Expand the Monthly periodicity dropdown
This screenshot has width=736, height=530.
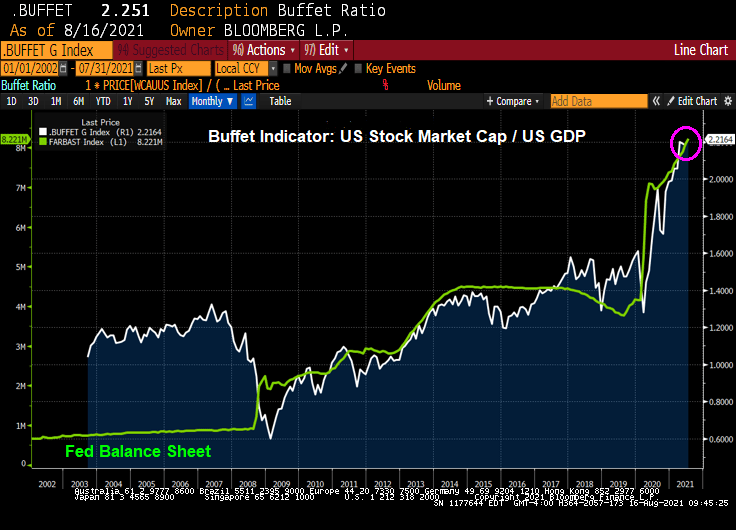[212, 101]
